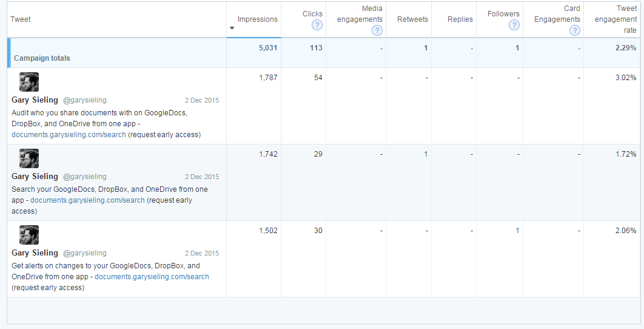Viewport: 644px width, 329px height.
Task: Sort table by Replies column header
Action: (x=460, y=19)
